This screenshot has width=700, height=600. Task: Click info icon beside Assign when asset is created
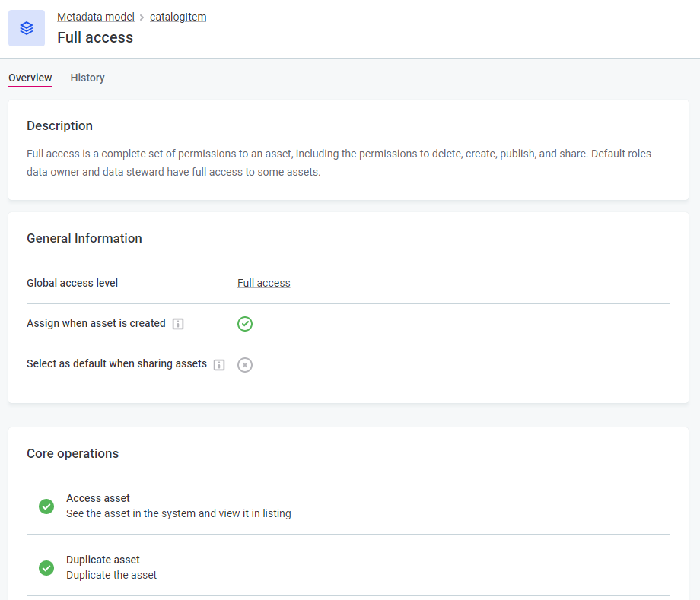click(178, 324)
